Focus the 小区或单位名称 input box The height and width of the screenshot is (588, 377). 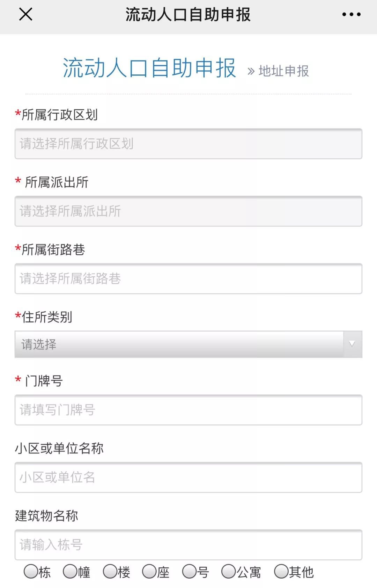[x=188, y=477]
